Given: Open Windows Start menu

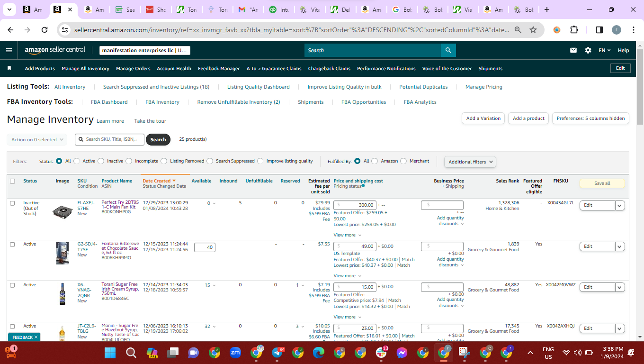Looking at the screenshot, I should click(110, 353).
